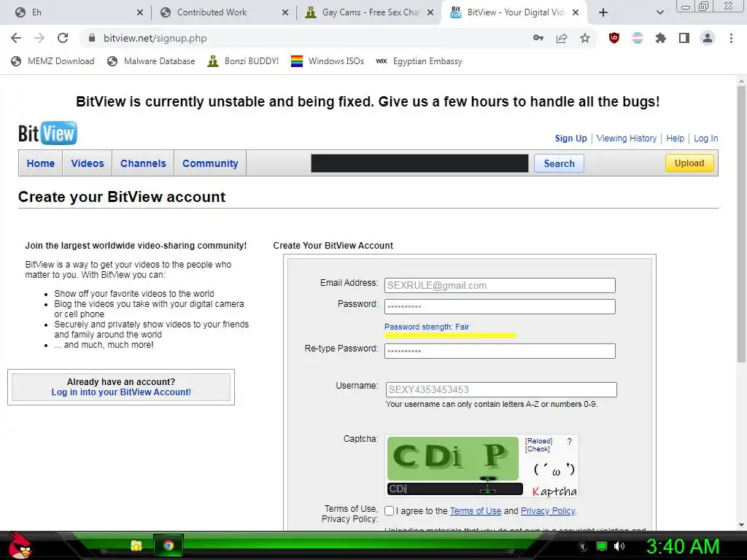Select the BitView tab
Screen dimensions: 747x560
coord(514,12)
